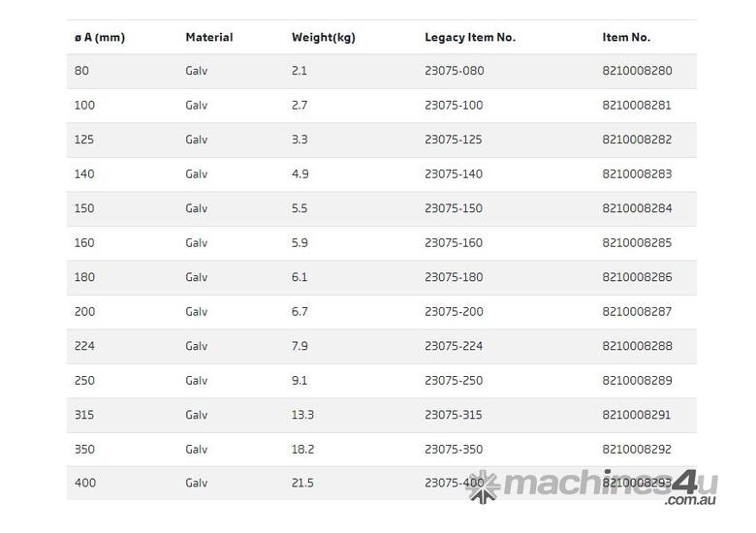Click legacy item 23075-160

[x=454, y=243]
